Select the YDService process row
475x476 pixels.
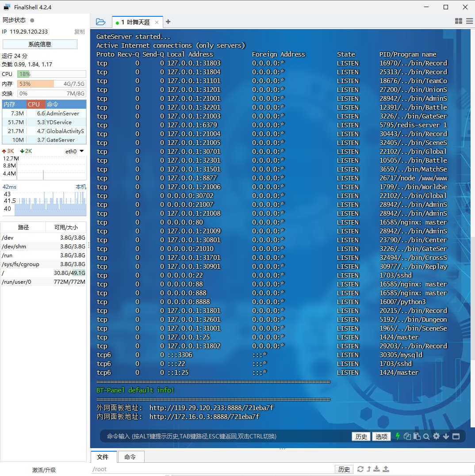click(x=44, y=122)
